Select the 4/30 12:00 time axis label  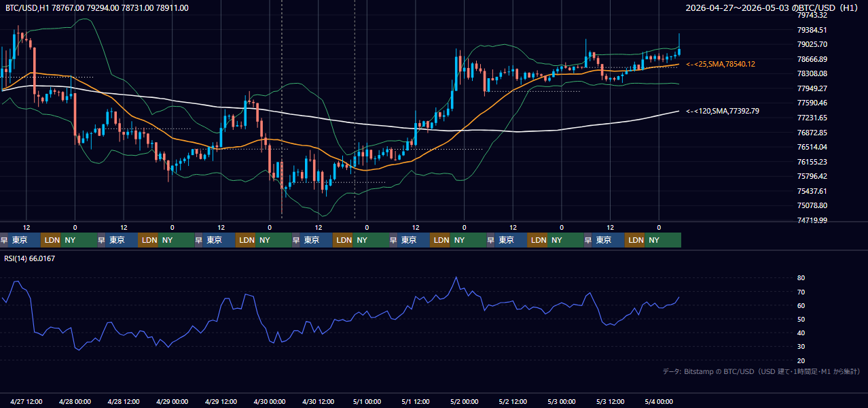[318, 401]
